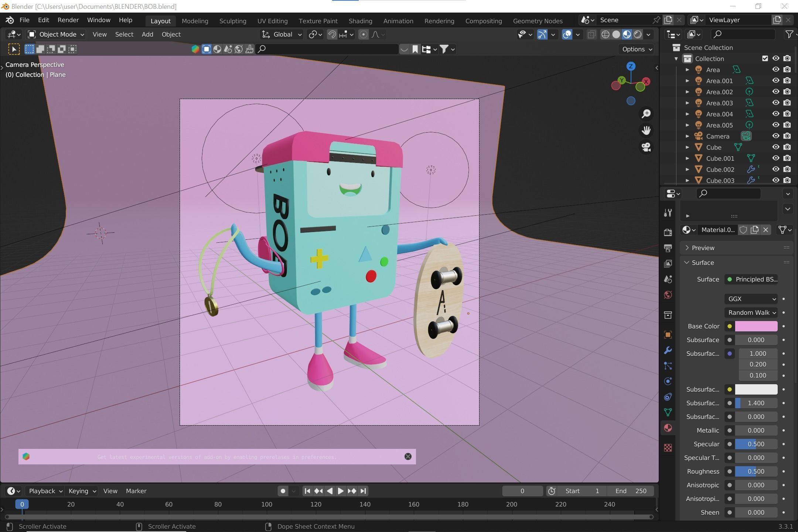The width and height of the screenshot is (798, 532).
Task: Open the Object Mode dropdown
Action: click(57, 34)
